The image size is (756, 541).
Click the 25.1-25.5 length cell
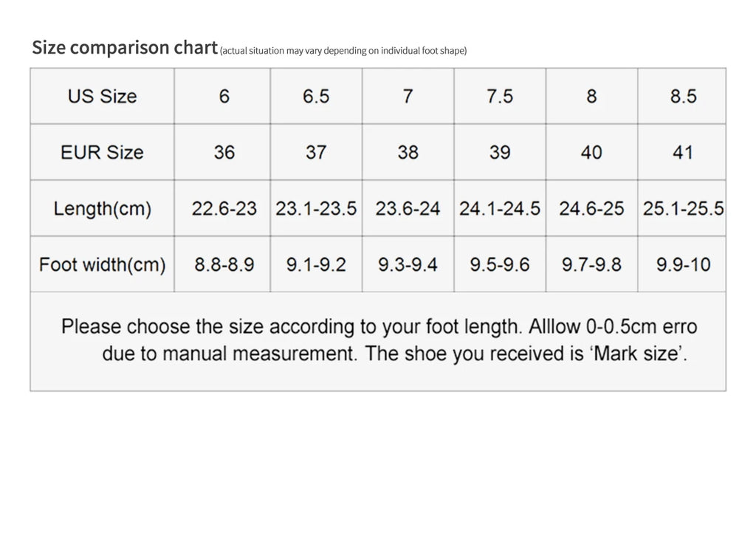pos(683,208)
